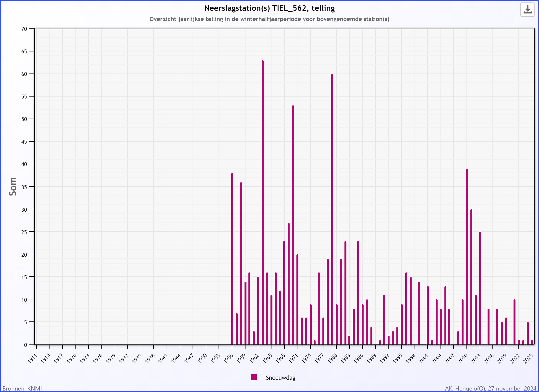Click the 1979 bar reaching 60
This screenshot has height=392, width=539.
(x=332, y=209)
